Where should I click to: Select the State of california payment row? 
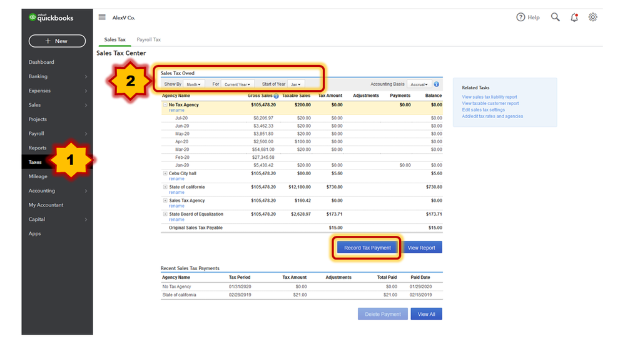click(302, 295)
